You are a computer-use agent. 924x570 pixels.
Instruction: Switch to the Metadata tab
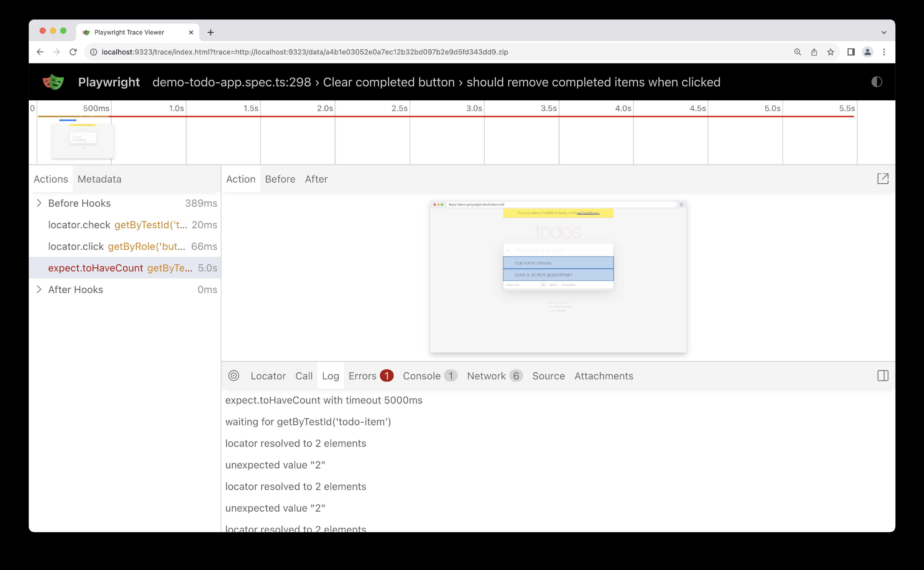(99, 179)
